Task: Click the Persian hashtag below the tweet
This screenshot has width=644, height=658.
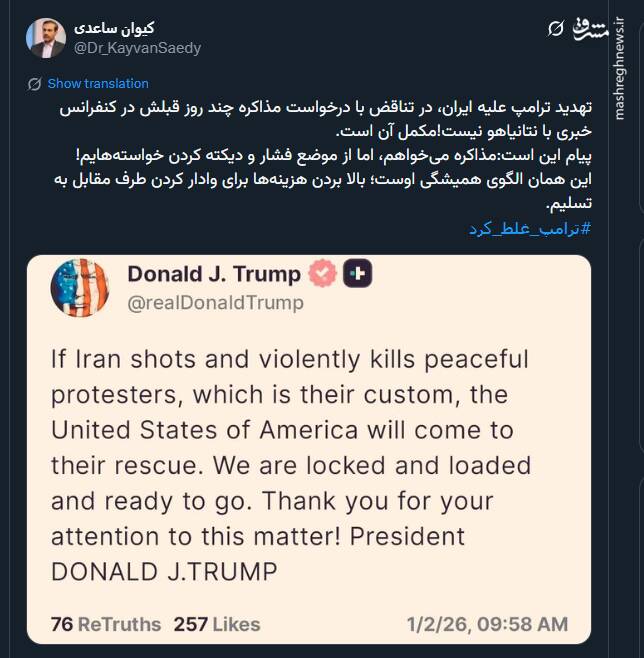Action: [529, 229]
